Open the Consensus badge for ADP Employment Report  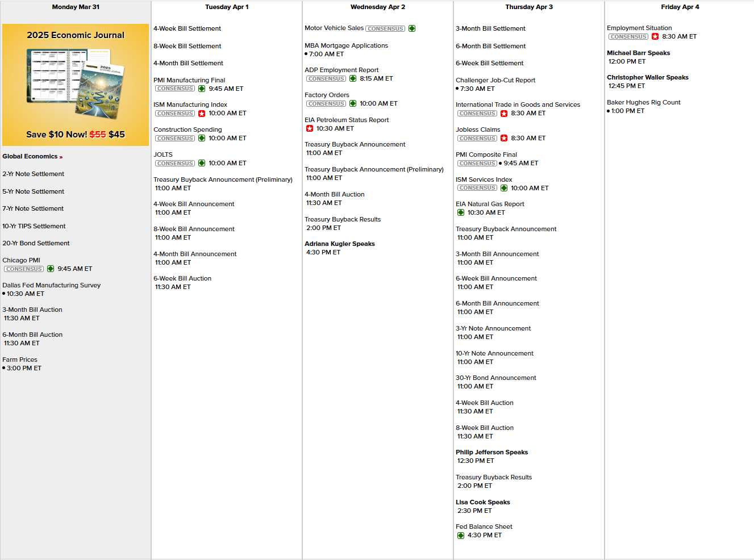point(326,79)
